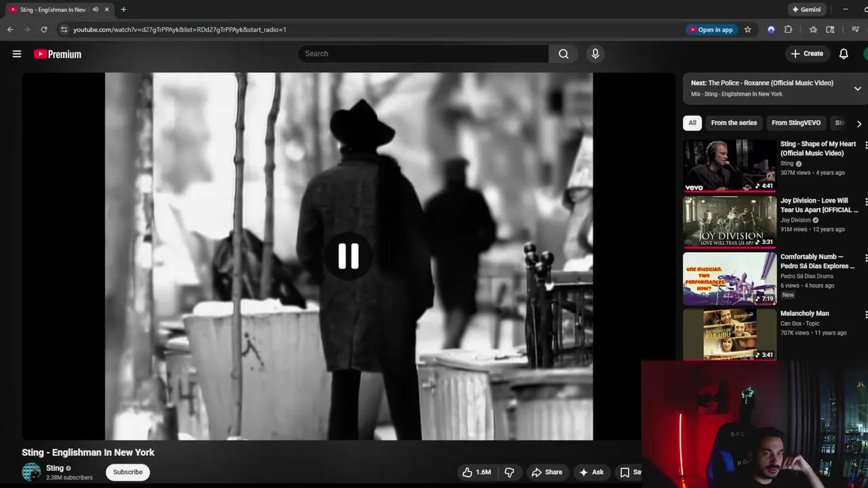Open Melancholy Man video title

coord(805,313)
